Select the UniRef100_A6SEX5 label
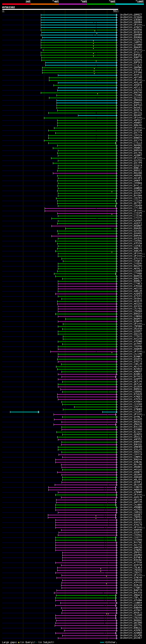This screenshot has width=146, height=644. tap(131, 301)
